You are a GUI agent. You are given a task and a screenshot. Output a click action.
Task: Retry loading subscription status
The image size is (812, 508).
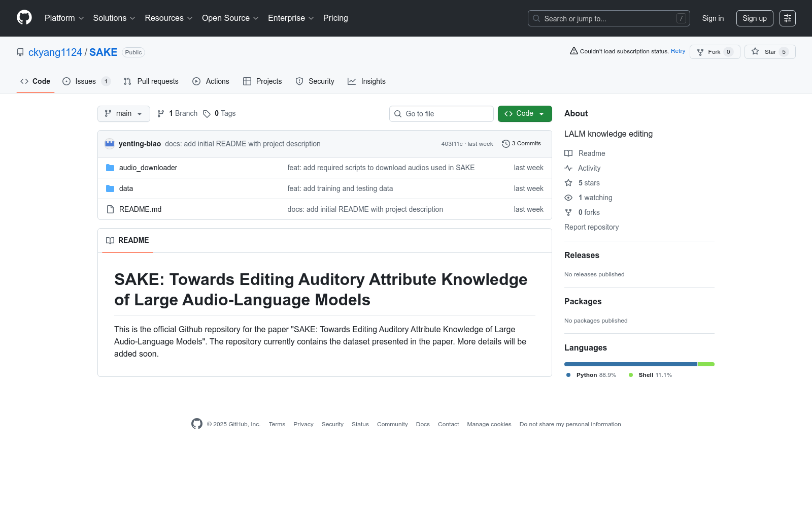(678, 51)
